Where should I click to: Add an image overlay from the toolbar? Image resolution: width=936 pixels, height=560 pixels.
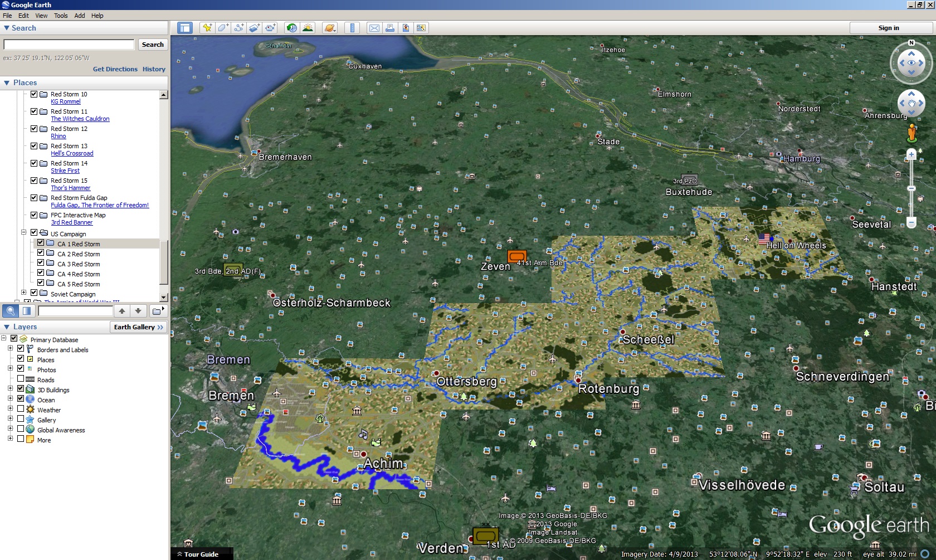[x=255, y=28]
